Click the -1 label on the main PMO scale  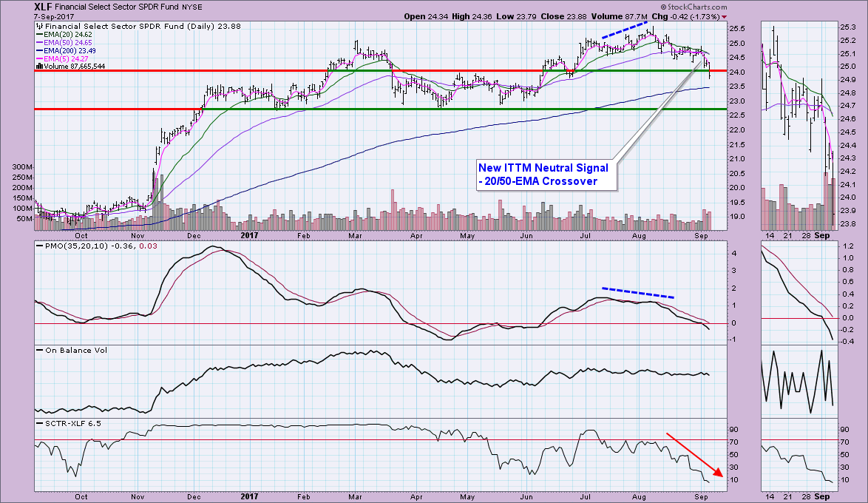point(733,339)
